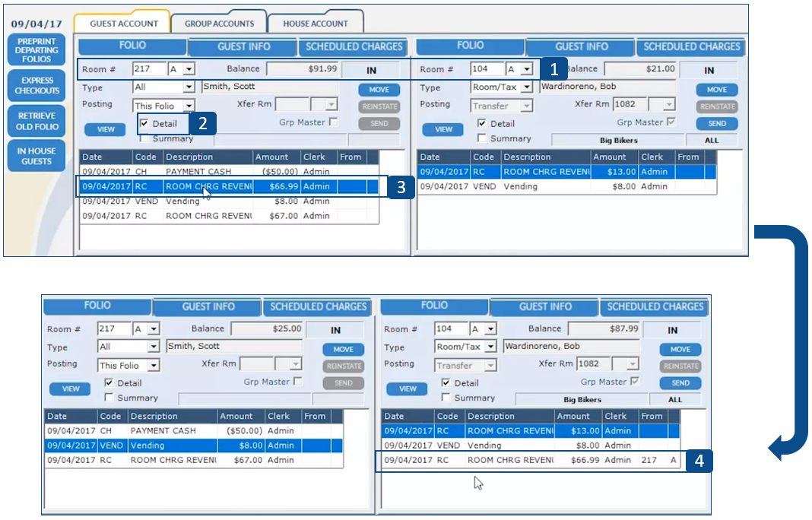The height and width of the screenshot is (520, 812).
Task: Switch to the Group Accounts tab
Action: point(219,24)
